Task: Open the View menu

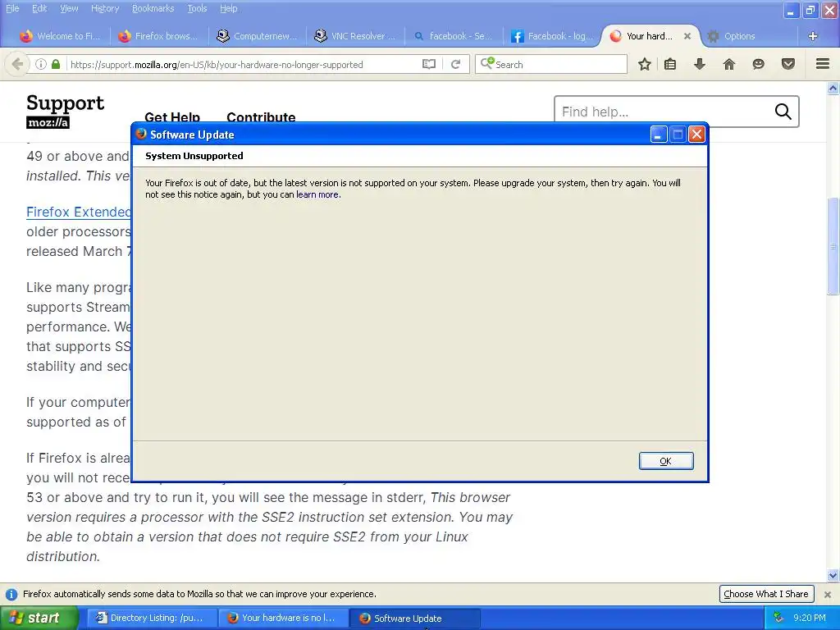Action: 69,8
